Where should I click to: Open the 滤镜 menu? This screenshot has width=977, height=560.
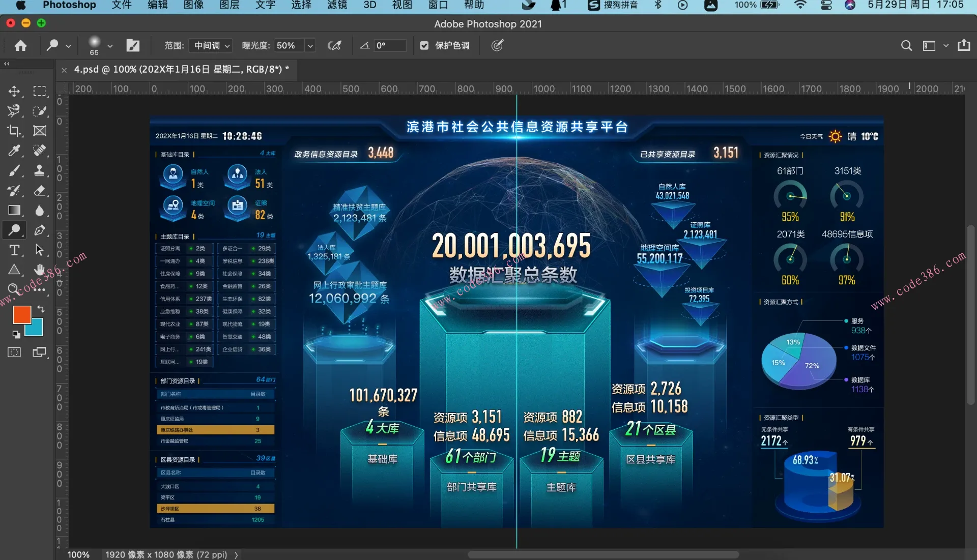(337, 5)
